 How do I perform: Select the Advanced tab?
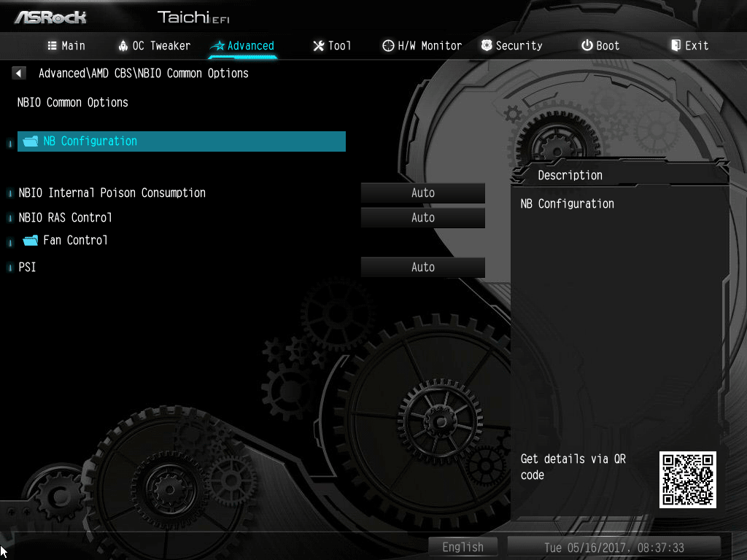click(243, 46)
